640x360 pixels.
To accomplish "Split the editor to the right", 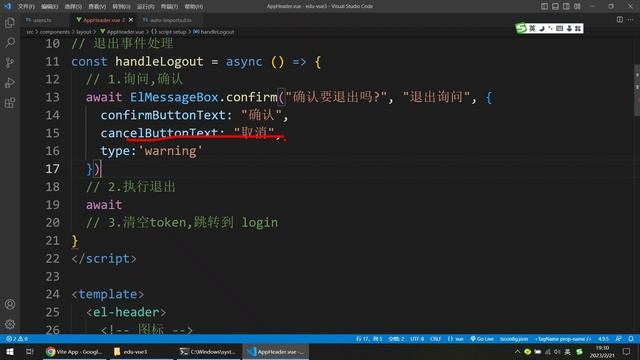I will pos(620,20).
